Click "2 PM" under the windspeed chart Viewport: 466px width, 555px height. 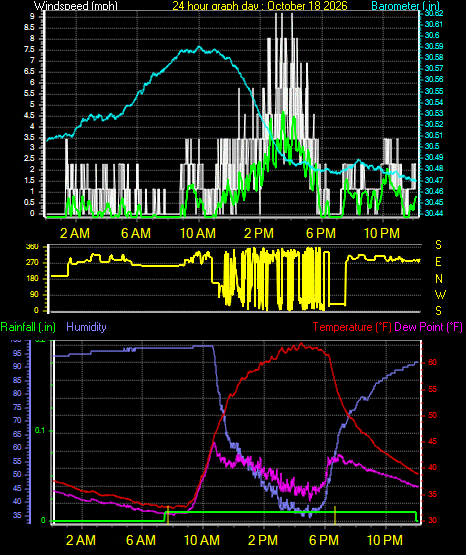pyautogui.click(x=259, y=233)
